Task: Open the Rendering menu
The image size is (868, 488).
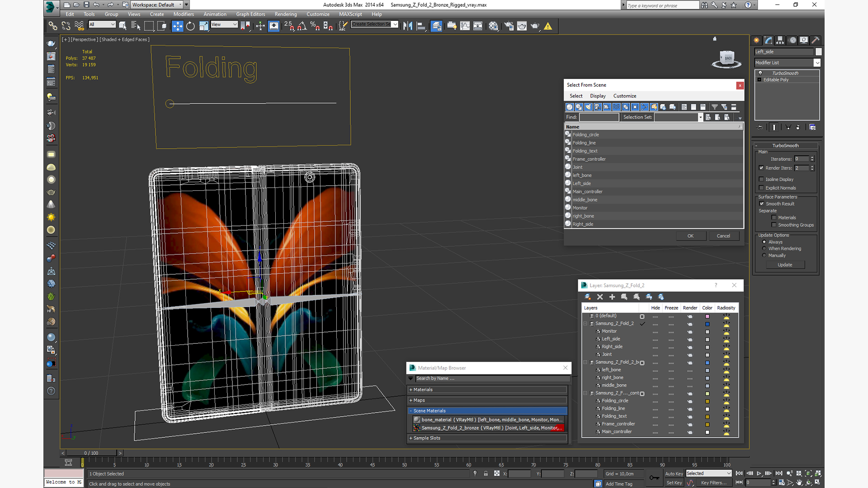Action: tap(286, 14)
